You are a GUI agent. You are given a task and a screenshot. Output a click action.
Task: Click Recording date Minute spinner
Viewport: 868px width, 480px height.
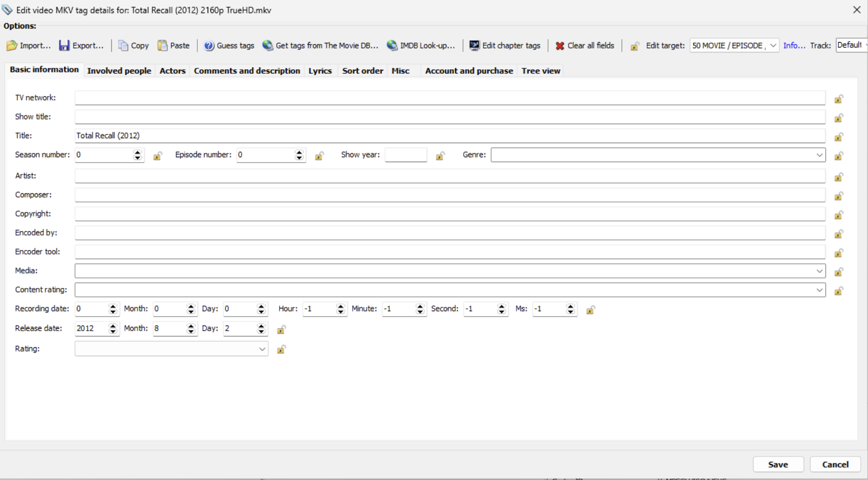click(420, 309)
